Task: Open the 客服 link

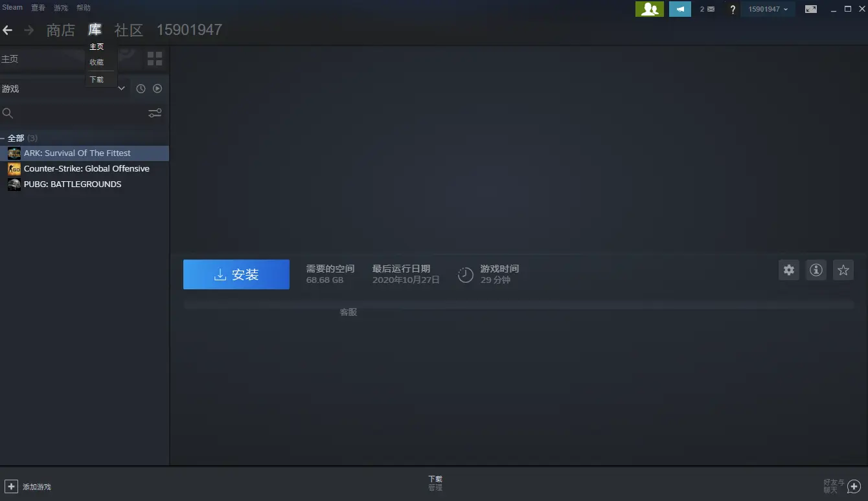Action: tap(348, 312)
